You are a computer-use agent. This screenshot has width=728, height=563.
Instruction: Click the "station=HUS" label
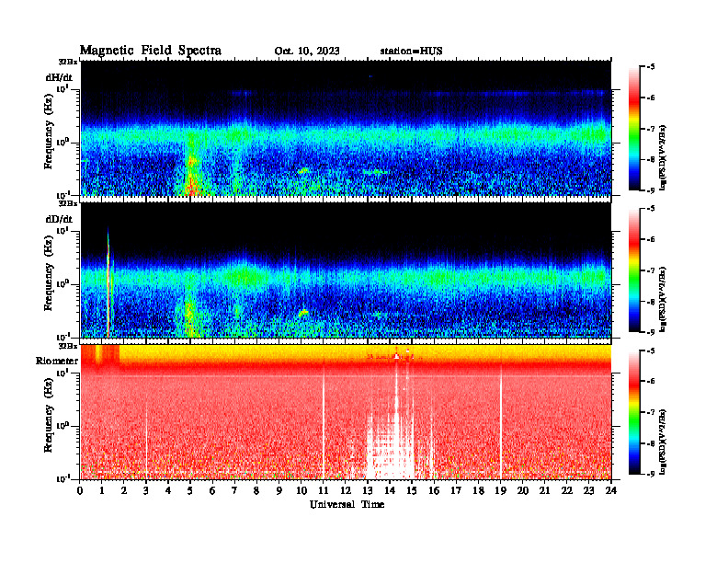tap(411, 52)
